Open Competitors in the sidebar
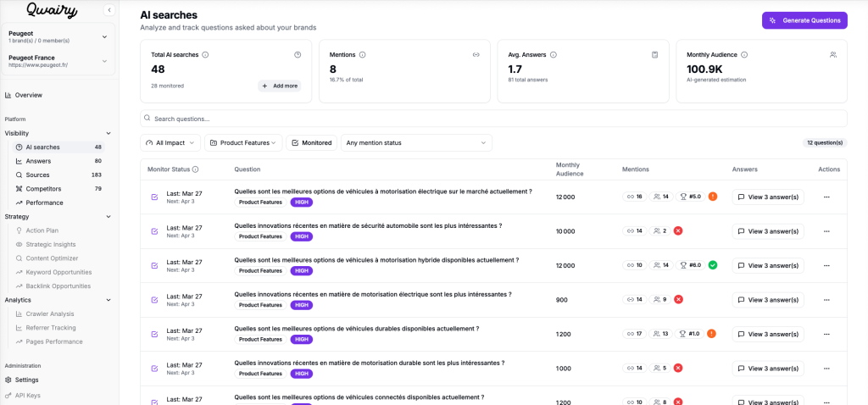The height and width of the screenshot is (405, 868). coord(43,189)
